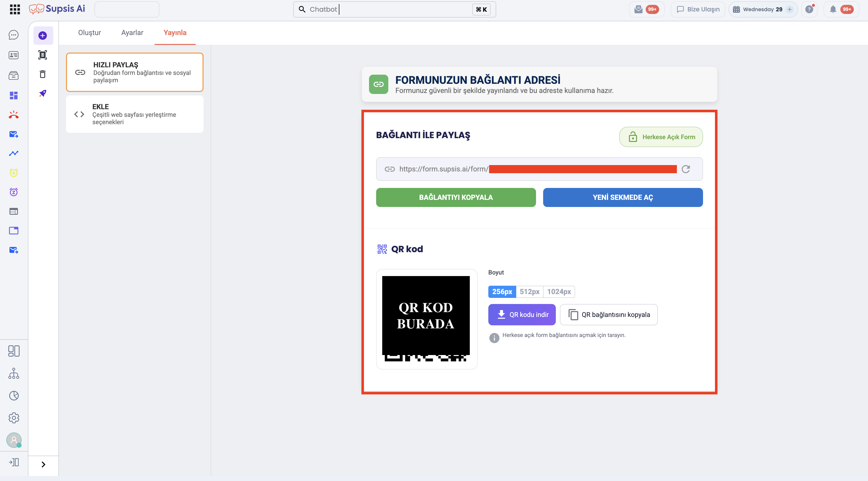Click the QR kod heading icon
The image size is (868, 481).
pyautogui.click(x=382, y=249)
